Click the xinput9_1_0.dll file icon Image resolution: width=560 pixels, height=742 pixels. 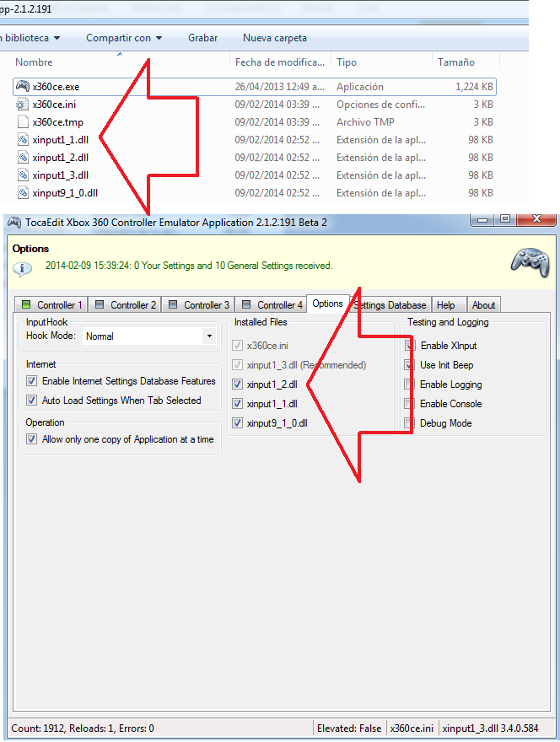point(23,192)
